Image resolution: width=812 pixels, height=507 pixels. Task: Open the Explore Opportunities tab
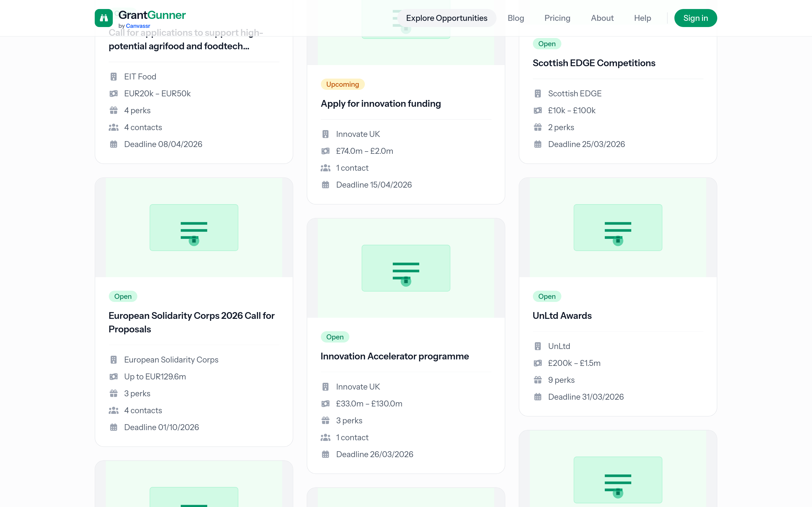pos(446,18)
